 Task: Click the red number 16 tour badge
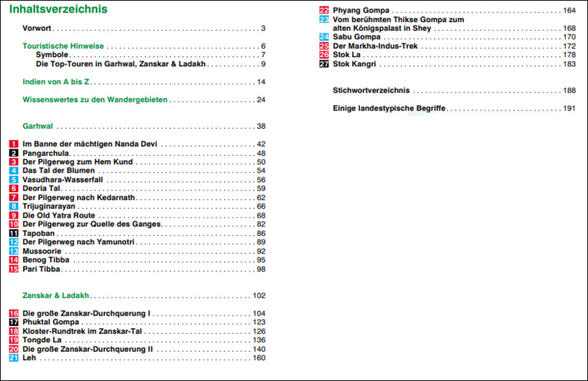13,313
